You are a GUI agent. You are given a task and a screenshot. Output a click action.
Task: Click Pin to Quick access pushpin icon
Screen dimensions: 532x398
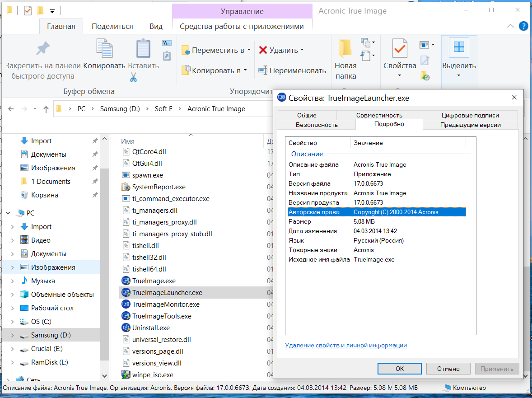coord(43,49)
